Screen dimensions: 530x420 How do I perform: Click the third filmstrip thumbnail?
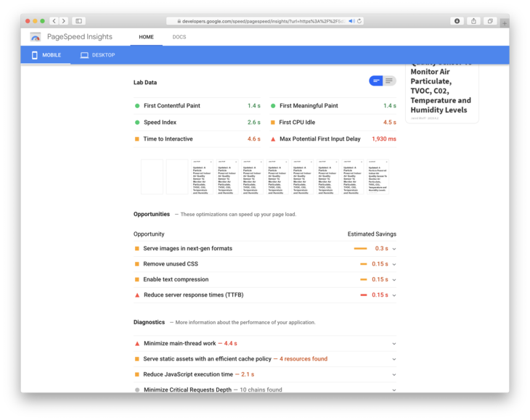coord(202,176)
